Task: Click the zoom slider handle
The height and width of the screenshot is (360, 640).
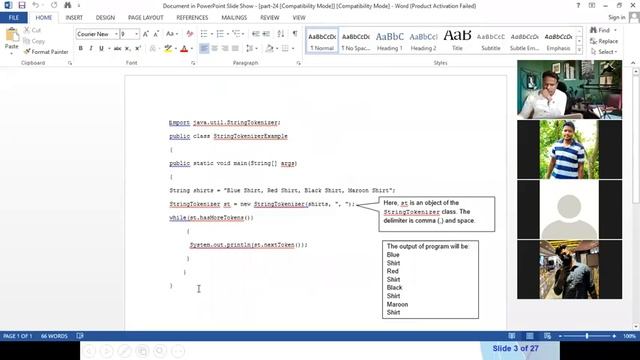Action: pos(587,336)
